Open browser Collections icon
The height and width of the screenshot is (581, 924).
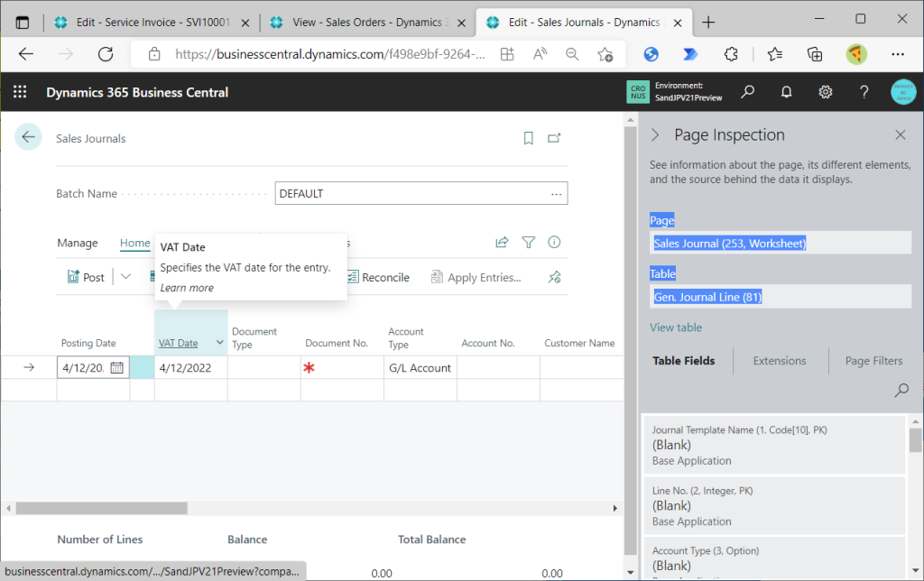[815, 54]
